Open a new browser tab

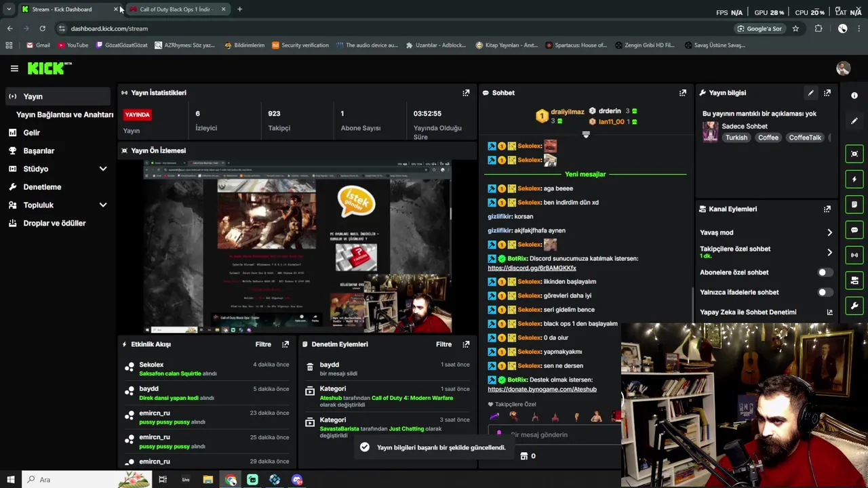tap(239, 9)
